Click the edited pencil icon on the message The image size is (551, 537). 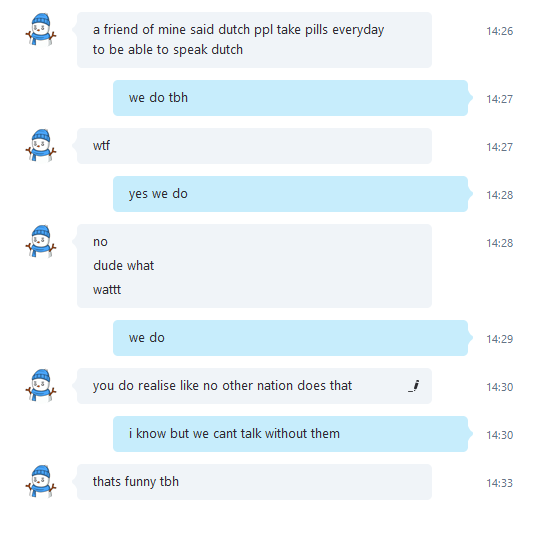(414, 386)
